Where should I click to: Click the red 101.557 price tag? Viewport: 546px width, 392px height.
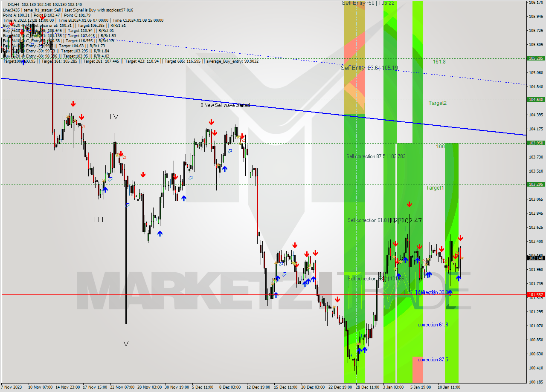coord(536,294)
